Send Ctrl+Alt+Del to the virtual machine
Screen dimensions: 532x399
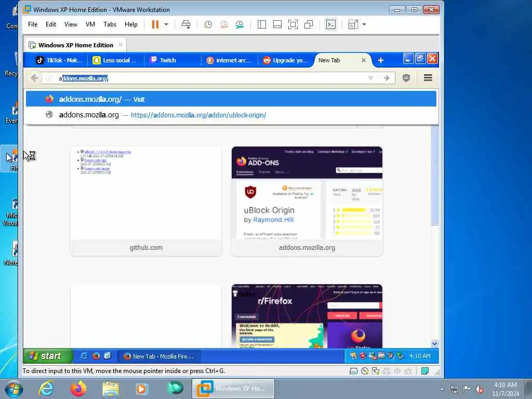186,24
